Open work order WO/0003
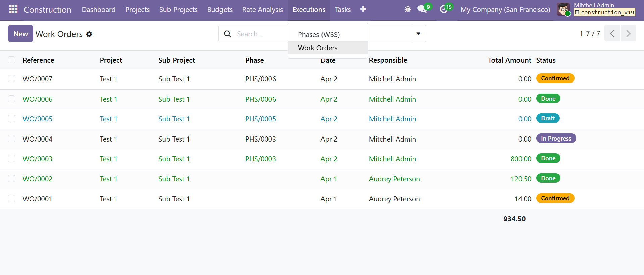 point(38,159)
